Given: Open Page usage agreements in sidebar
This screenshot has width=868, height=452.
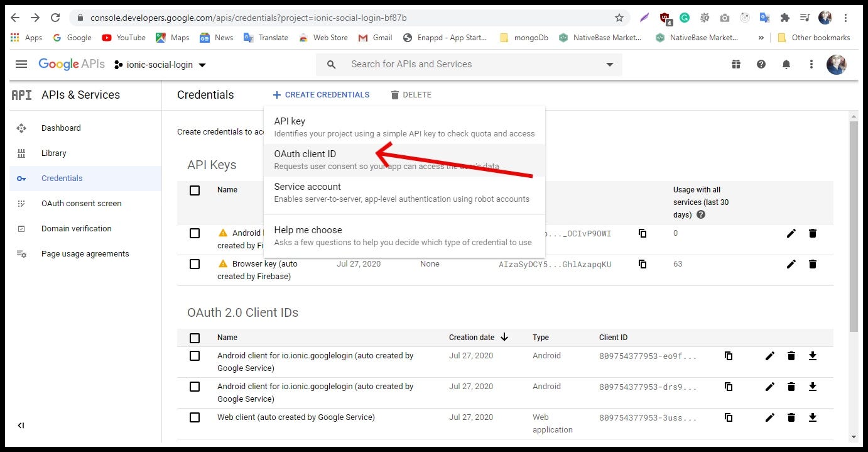Looking at the screenshot, I should pyautogui.click(x=85, y=254).
